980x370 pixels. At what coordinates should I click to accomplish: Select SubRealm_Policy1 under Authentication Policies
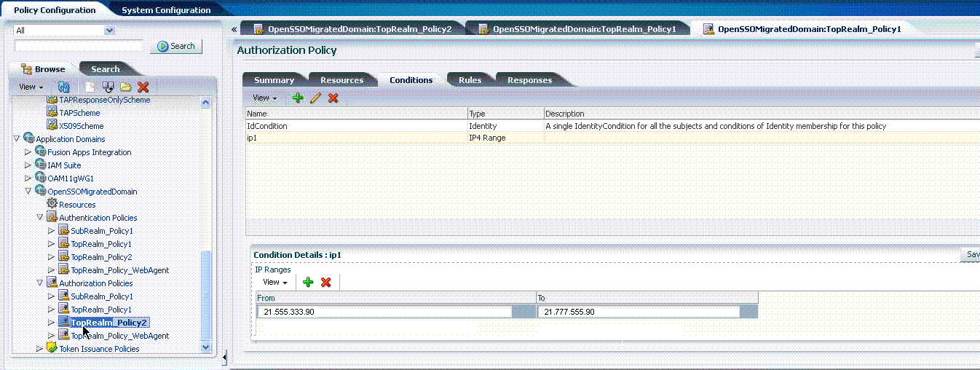(x=101, y=231)
